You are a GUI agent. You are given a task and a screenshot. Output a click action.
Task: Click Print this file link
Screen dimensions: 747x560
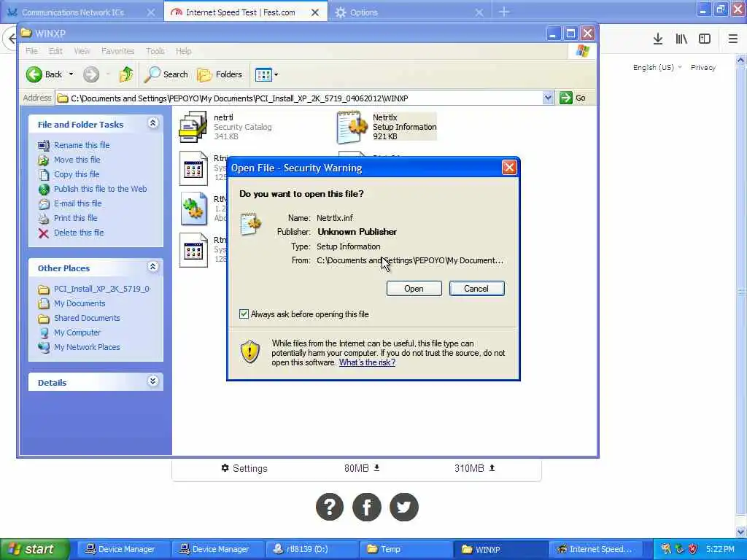(x=75, y=218)
